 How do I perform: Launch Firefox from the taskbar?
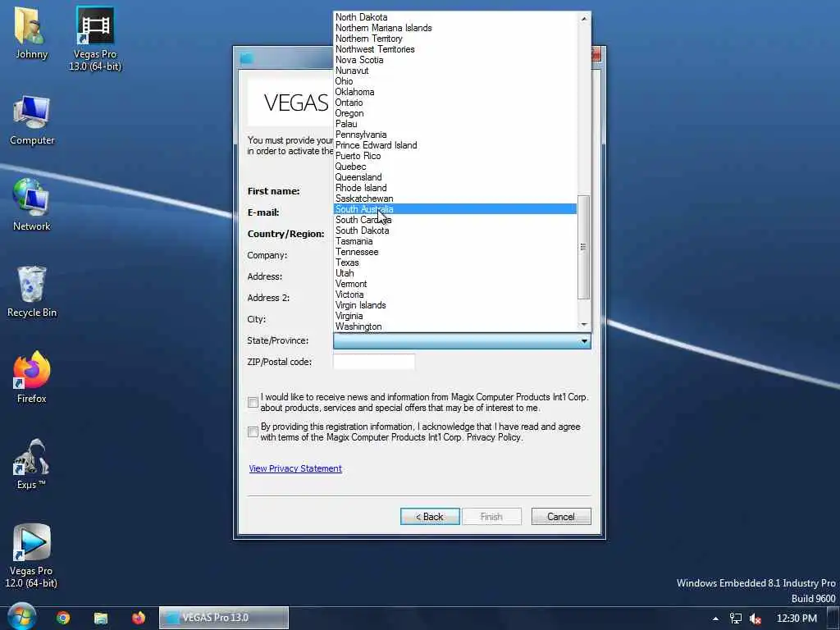[138, 618]
